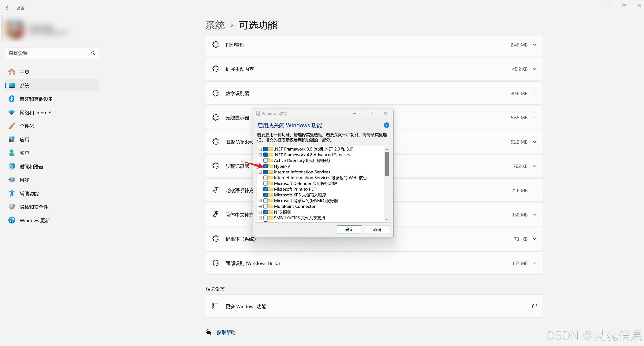The image size is (644, 346).
Task: Expand the 打印管理 row chevron
Action: [x=535, y=45]
